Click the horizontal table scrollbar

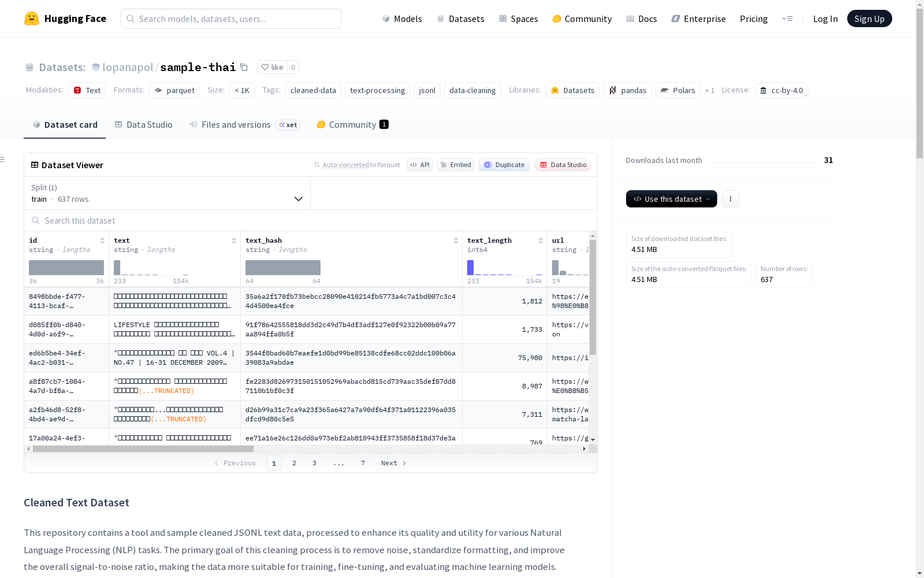[143, 449]
